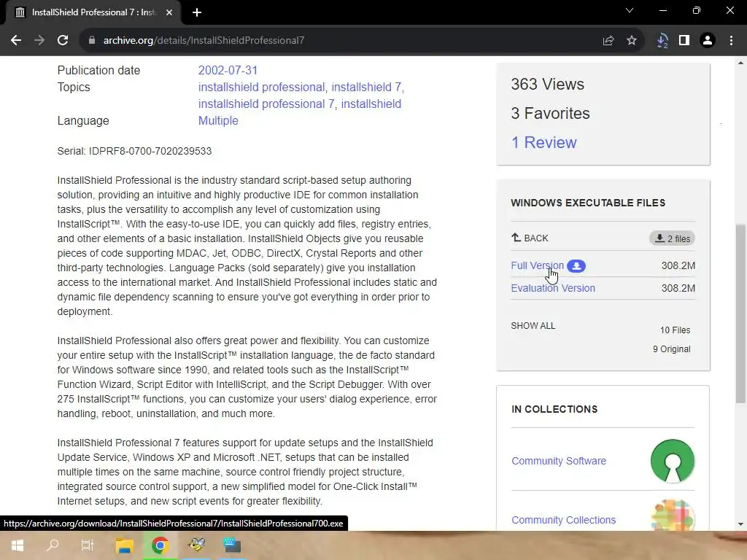Click the serial number text line
This screenshot has height=560, width=747.
point(134,151)
